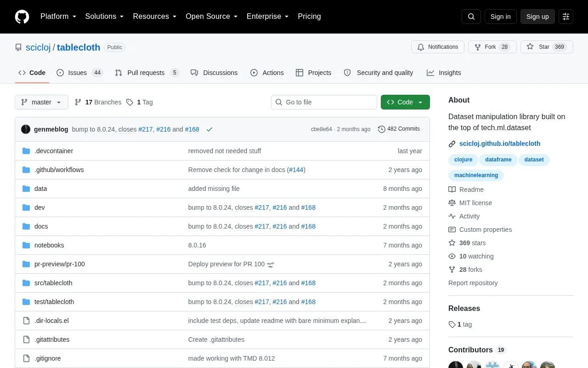Click the folder icon for .devcontainer

[26, 151]
